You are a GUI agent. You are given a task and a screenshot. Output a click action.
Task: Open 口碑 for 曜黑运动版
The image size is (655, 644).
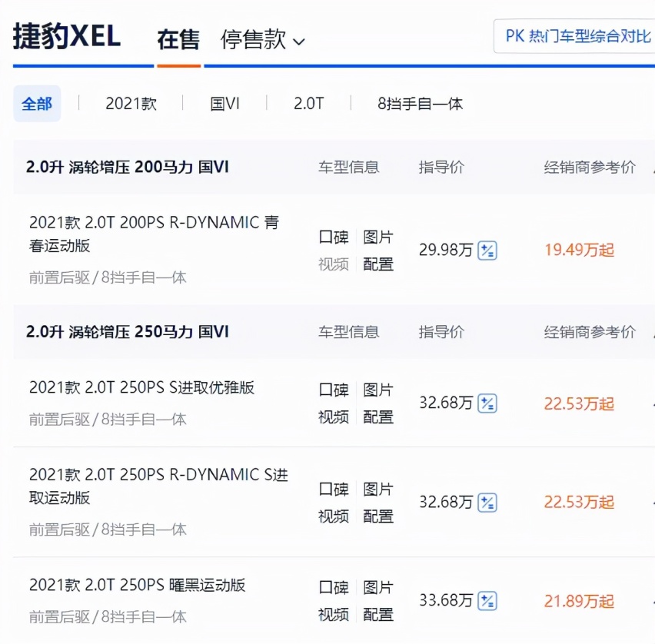(x=334, y=588)
